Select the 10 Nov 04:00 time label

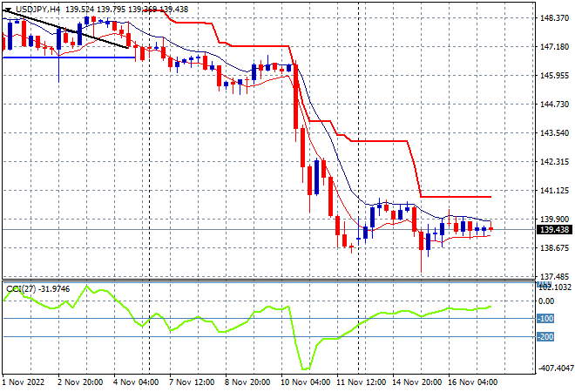306,382
